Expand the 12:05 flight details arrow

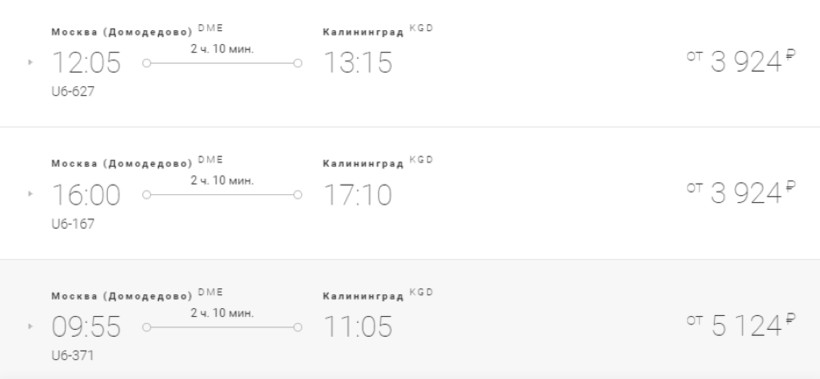tap(30, 62)
